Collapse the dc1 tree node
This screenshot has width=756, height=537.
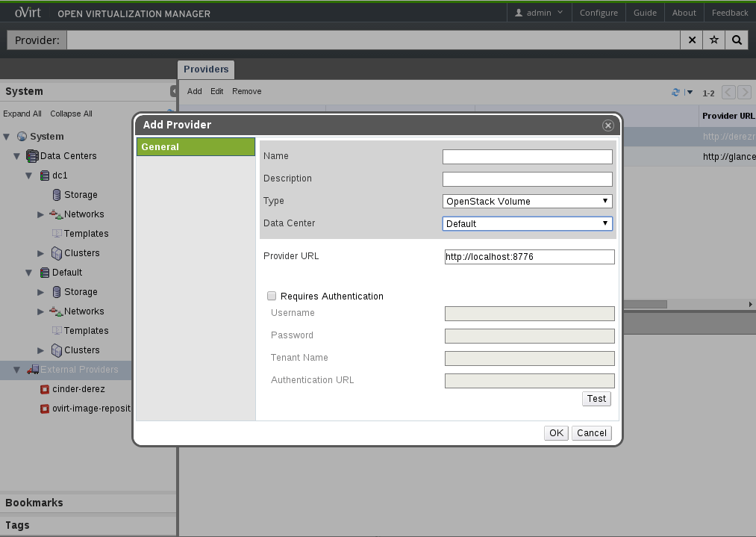click(x=28, y=176)
